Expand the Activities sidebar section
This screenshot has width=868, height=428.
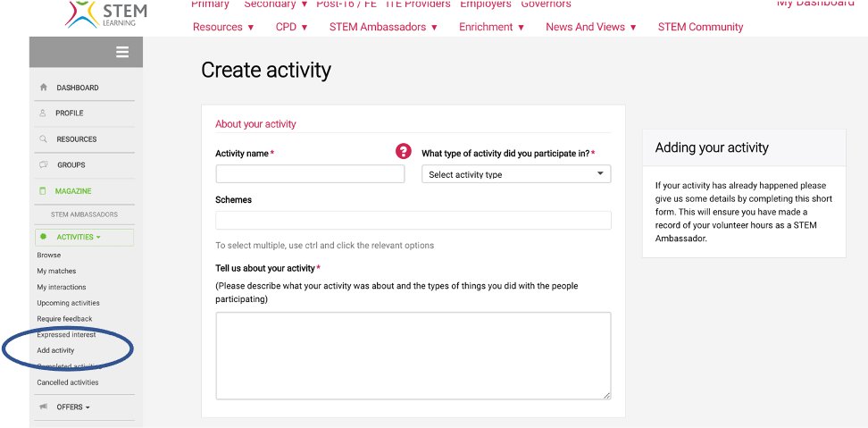pyautogui.click(x=79, y=237)
